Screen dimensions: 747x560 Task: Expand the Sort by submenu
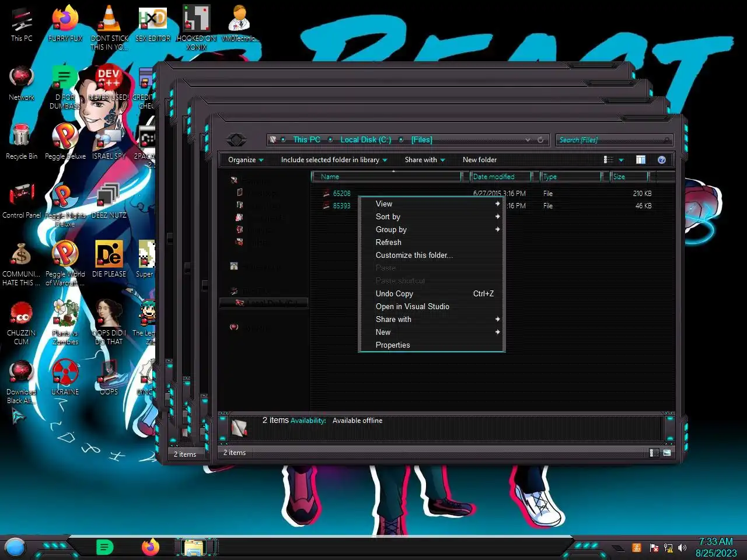tap(432, 216)
